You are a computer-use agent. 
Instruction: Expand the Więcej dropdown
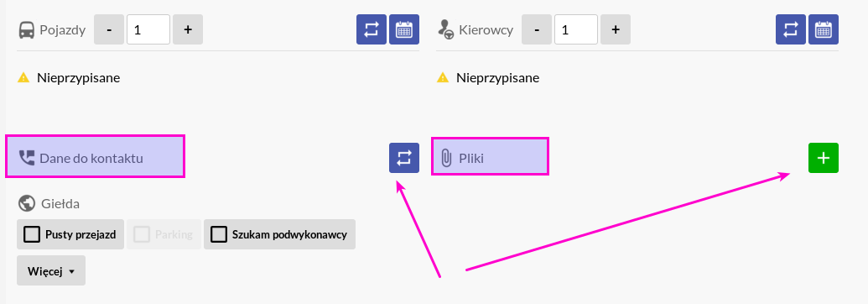[51, 270]
